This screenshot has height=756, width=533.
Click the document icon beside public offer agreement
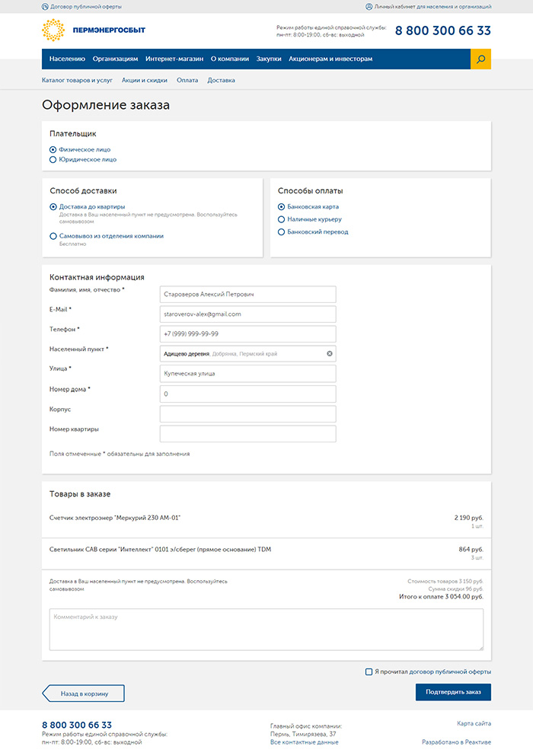point(45,6)
